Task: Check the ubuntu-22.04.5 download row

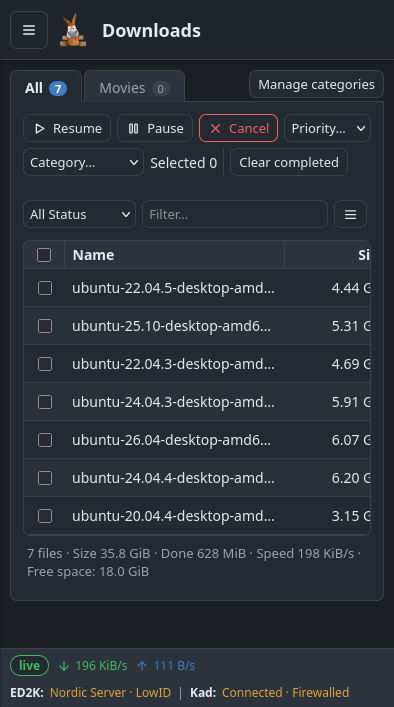Action: [45, 288]
